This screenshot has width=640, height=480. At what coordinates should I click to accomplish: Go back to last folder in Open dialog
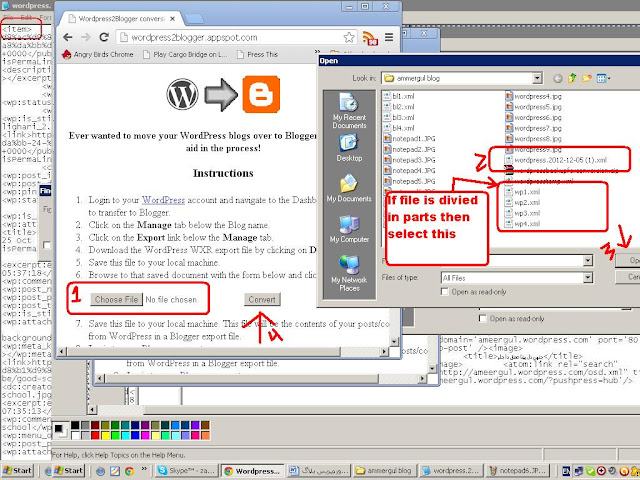[x=558, y=78]
